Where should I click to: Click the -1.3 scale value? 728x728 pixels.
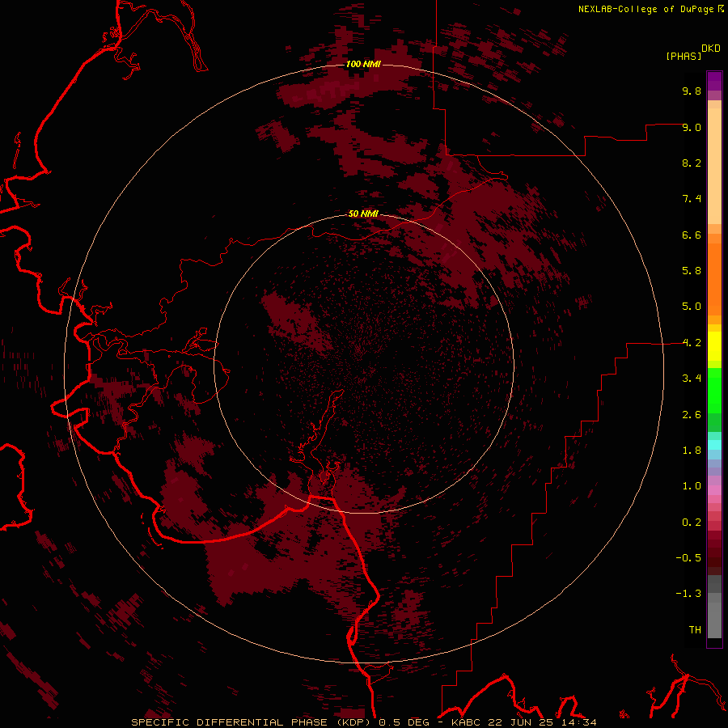688,594
